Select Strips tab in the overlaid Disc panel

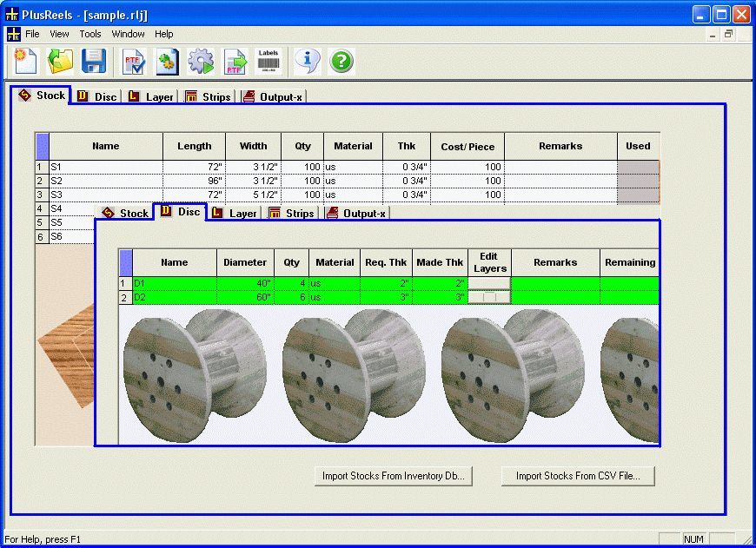[x=291, y=213]
